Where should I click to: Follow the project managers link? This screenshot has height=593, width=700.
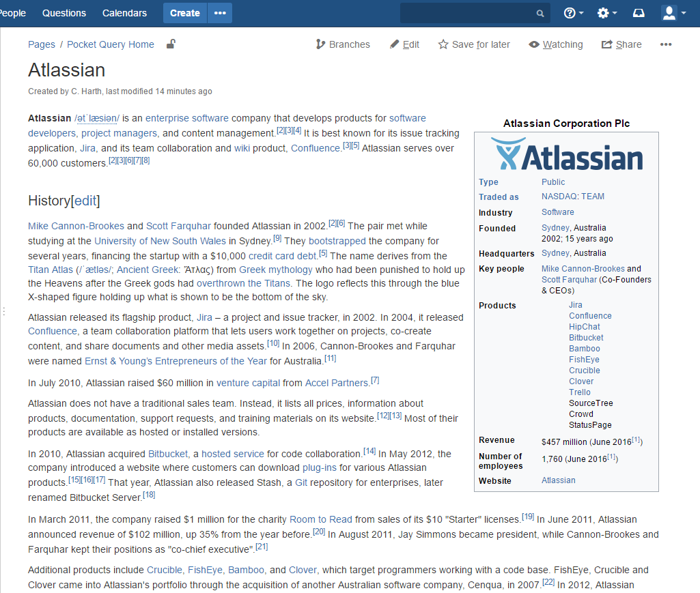point(120,133)
